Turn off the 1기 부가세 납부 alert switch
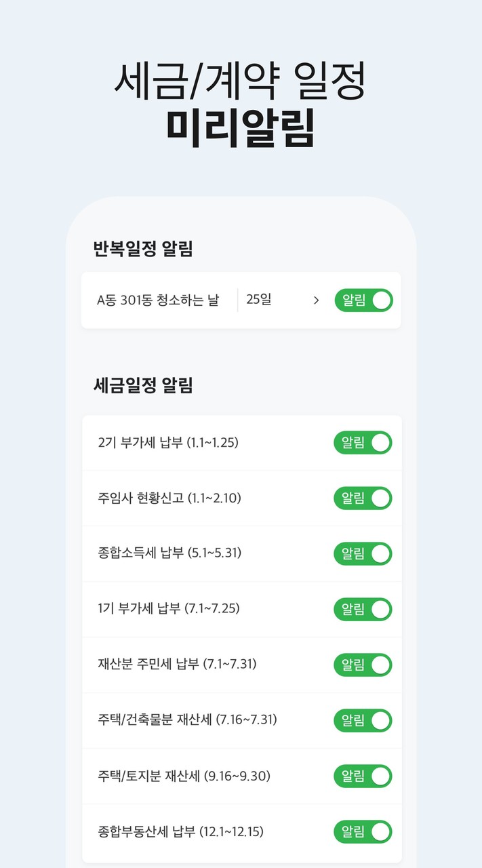The height and width of the screenshot is (868, 482). coord(363,610)
